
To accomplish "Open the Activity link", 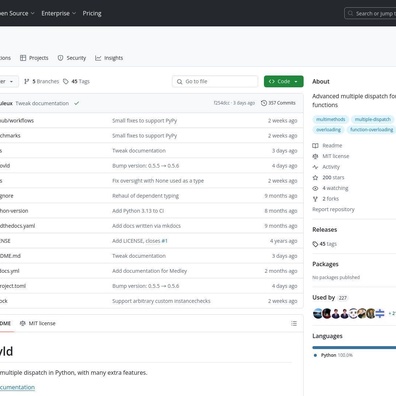I will point(331,167).
